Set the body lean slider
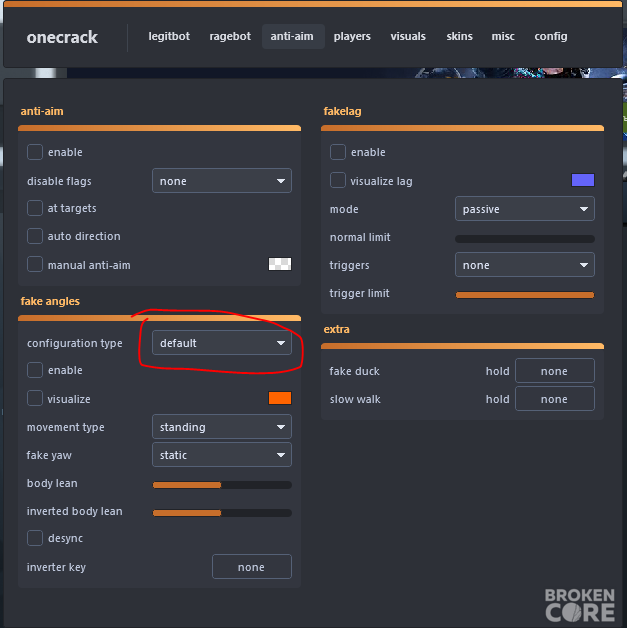627x628 pixels. point(222,485)
